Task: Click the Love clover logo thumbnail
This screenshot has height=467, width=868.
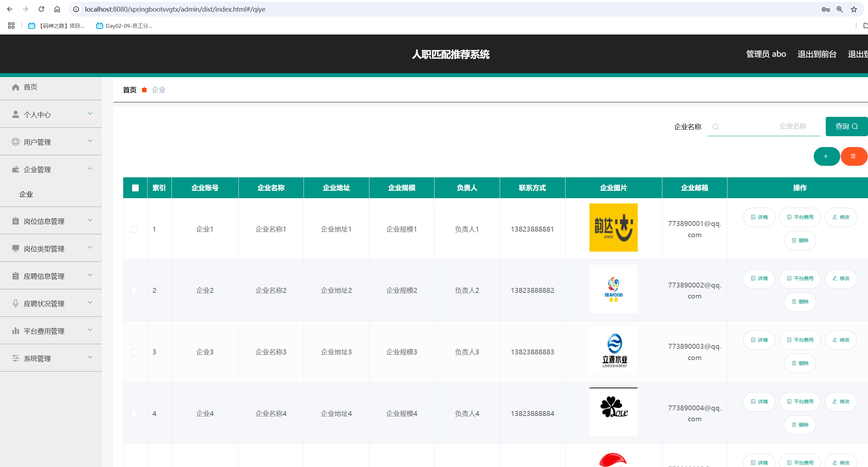Action: pos(613,412)
